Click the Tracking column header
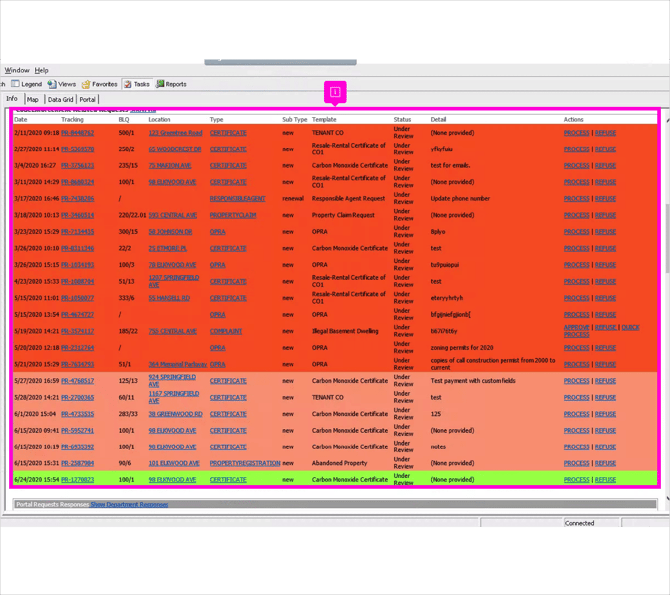This screenshot has height=595, width=670. [x=72, y=120]
